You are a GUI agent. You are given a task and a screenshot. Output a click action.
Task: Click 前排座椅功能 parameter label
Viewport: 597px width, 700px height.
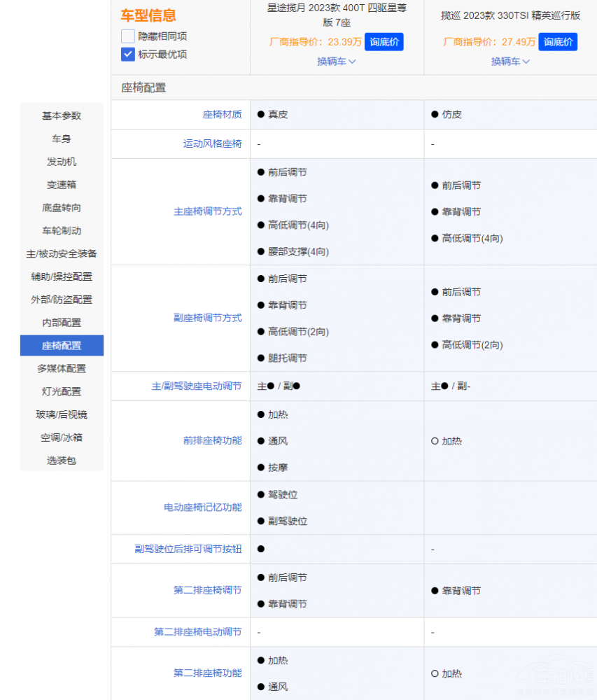[212, 441]
